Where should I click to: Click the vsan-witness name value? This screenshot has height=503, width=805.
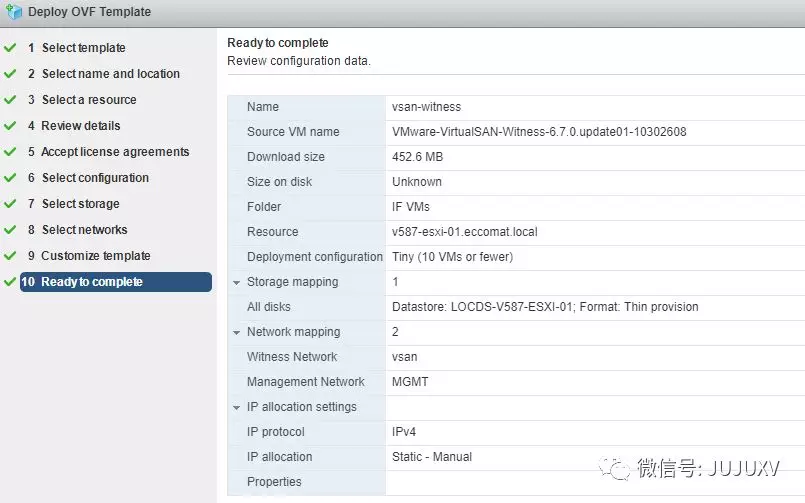tap(427, 107)
